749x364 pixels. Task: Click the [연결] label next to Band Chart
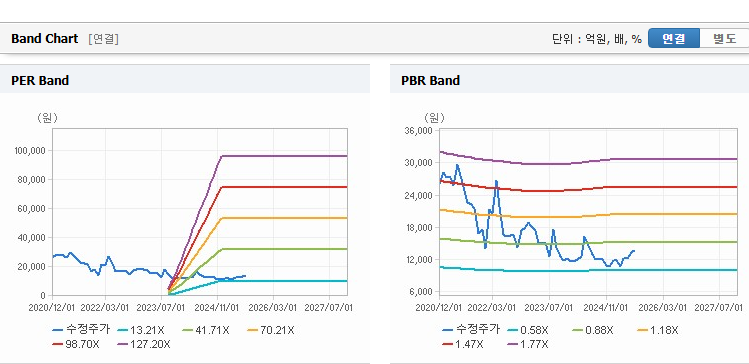coord(103,39)
